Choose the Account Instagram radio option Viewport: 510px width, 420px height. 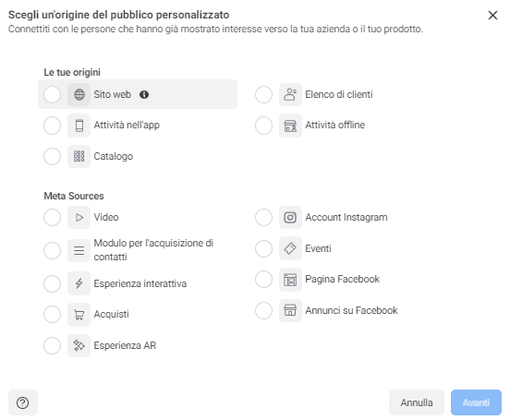tap(264, 218)
